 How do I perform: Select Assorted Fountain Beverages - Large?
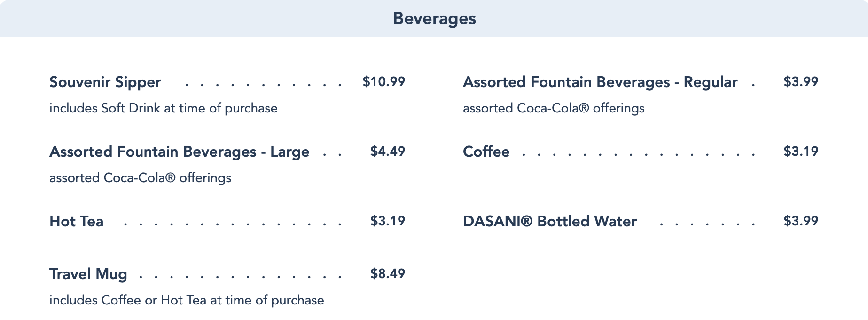point(179,152)
